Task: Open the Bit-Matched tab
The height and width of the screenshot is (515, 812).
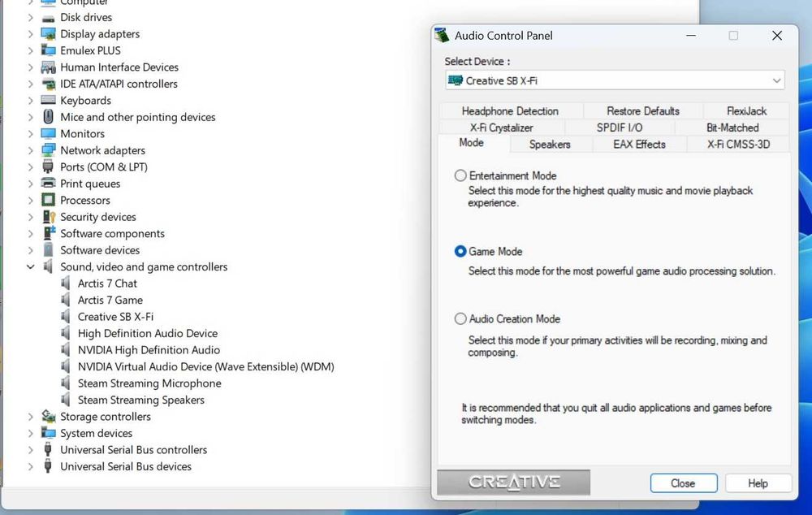Action: (x=732, y=128)
